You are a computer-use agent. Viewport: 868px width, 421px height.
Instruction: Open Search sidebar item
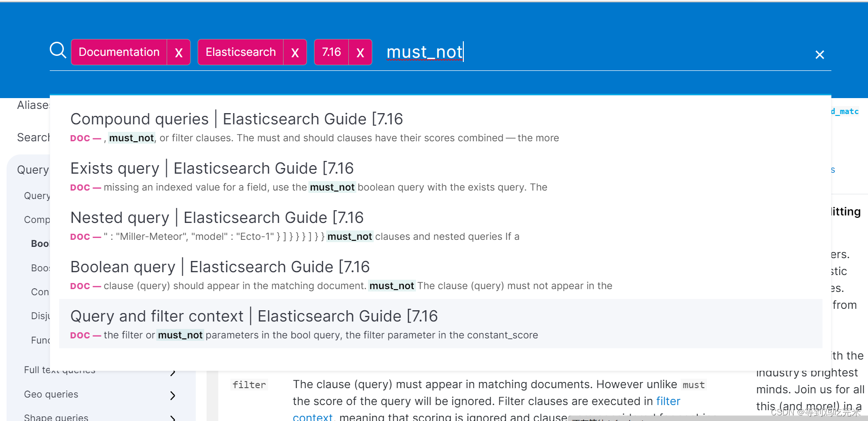tap(33, 138)
